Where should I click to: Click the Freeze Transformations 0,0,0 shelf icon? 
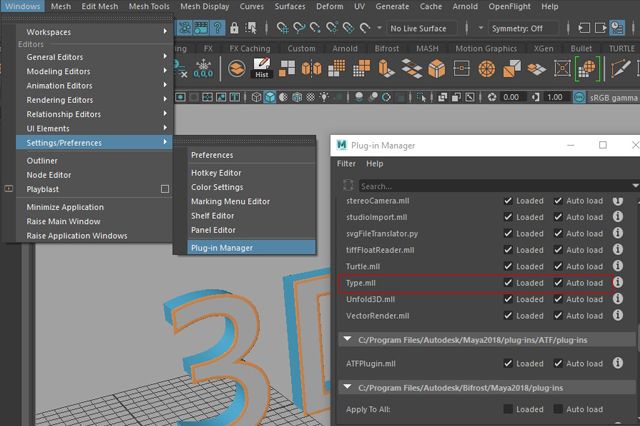[203, 68]
